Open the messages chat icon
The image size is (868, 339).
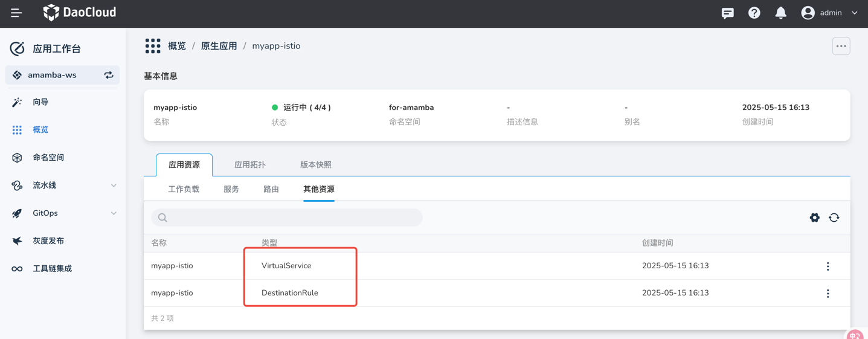(727, 13)
